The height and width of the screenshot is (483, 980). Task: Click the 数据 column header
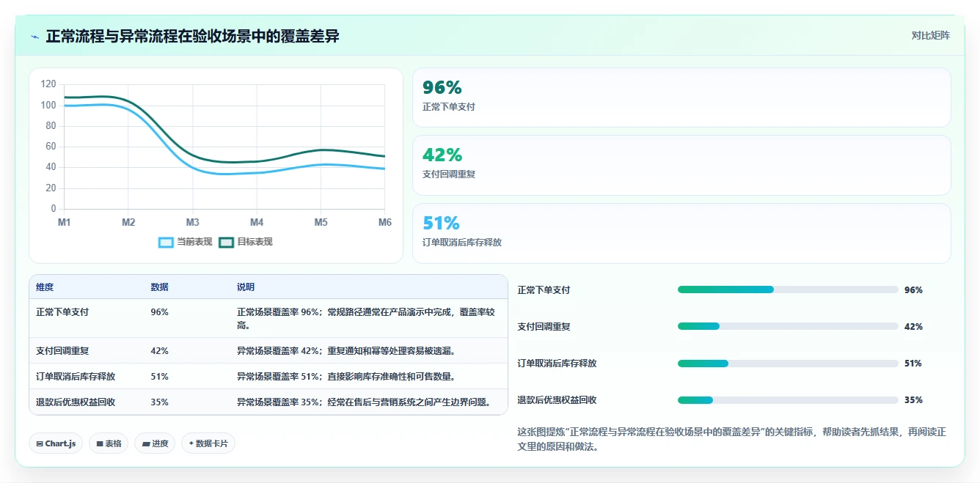coord(159,287)
